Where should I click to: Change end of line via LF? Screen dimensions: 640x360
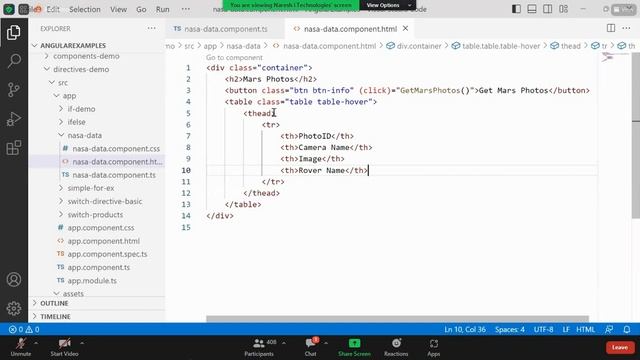click(x=566, y=329)
